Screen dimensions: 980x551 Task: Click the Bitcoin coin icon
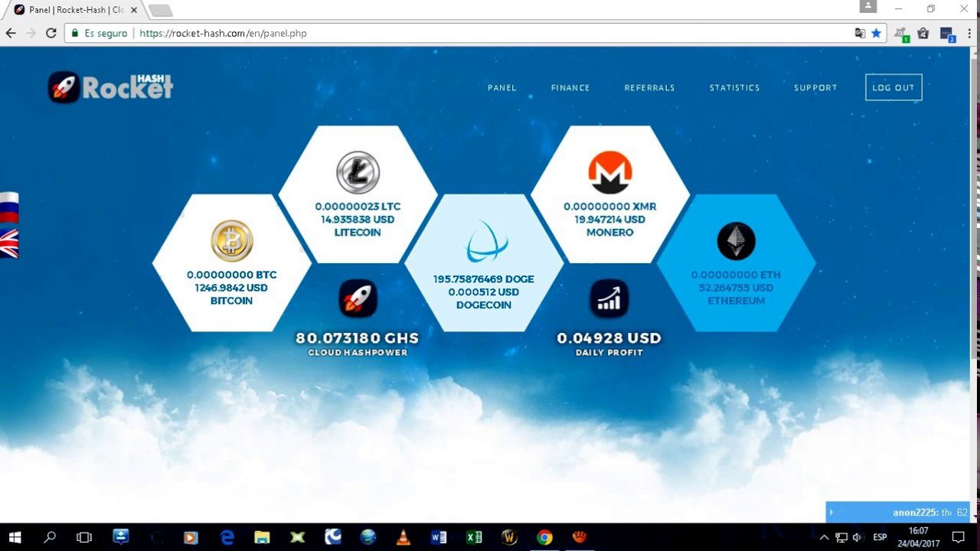click(232, 240)
